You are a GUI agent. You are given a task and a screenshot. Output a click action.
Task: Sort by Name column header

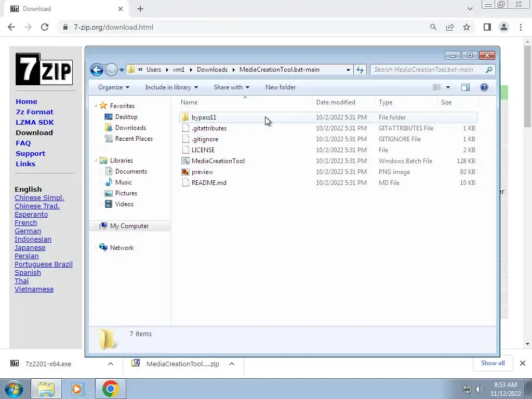pos(245,102)
